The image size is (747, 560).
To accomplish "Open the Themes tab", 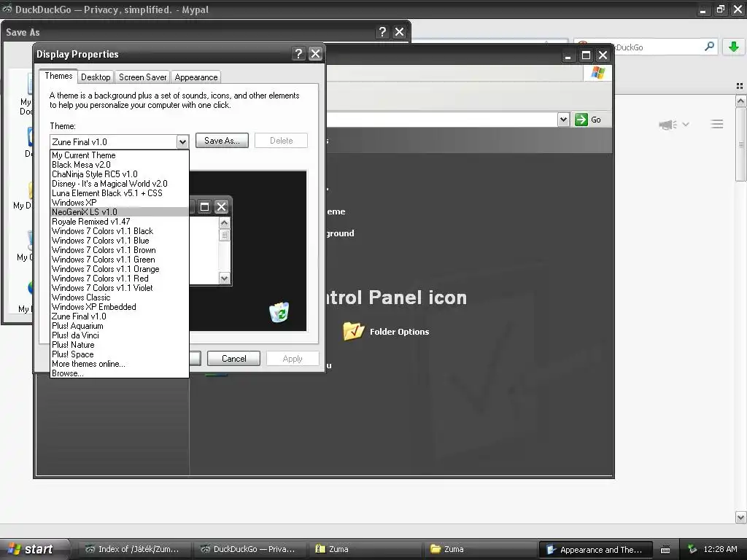I will (x=58, y=76).
